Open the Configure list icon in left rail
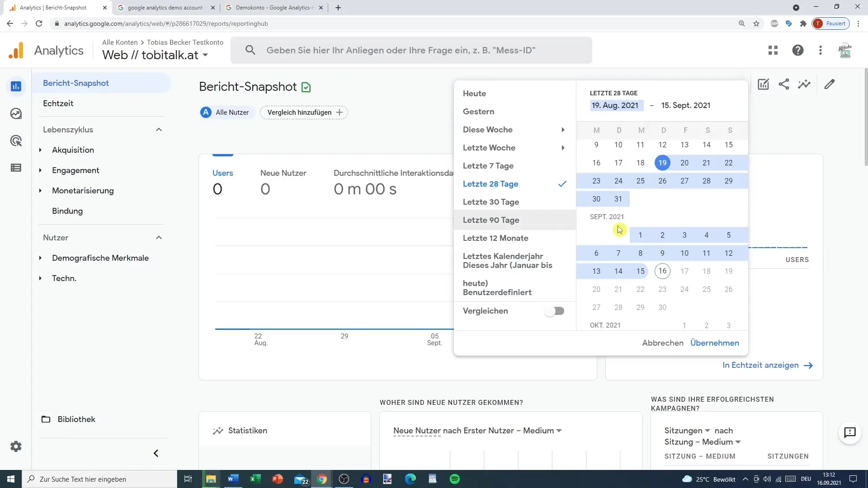The width and height of the screenshot is (868, 488). click(x=16, y=168)
